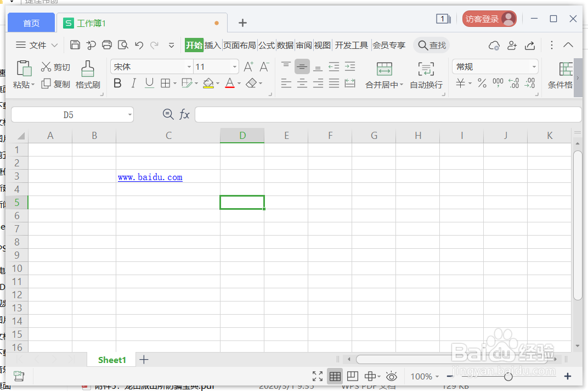588x391 pixels.
Task: Click the eraser clear-format icon
Action: click(x=251, y=82)
